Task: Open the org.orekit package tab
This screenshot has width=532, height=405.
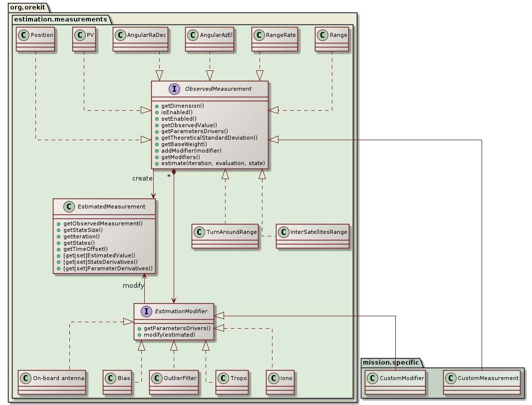Action: click(27, 7)
